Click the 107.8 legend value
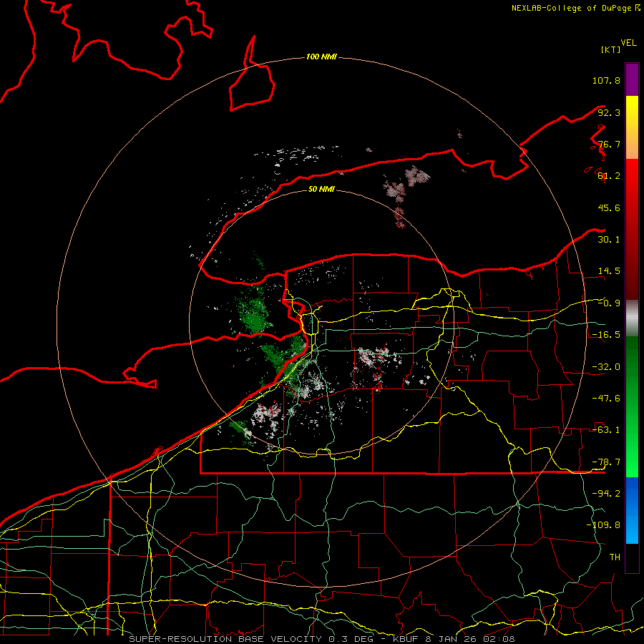This screenshot has width=644, height=644. 606,80
